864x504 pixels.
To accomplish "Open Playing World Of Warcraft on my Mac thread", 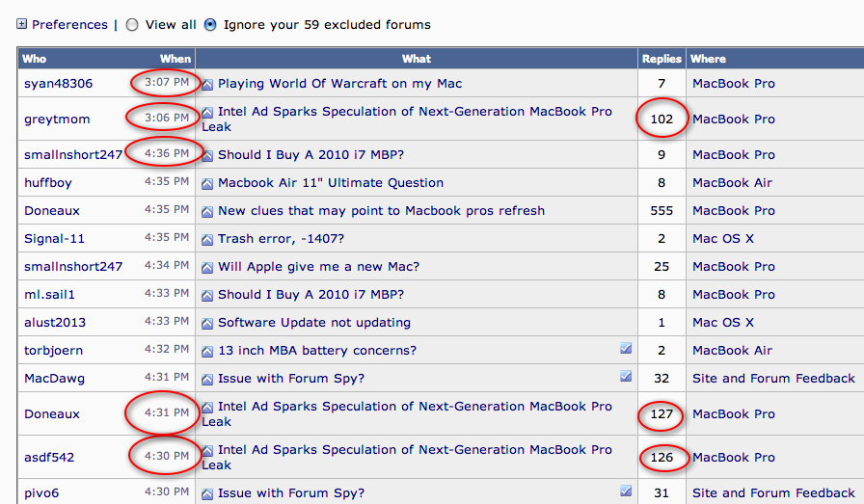I will [339, 84].
